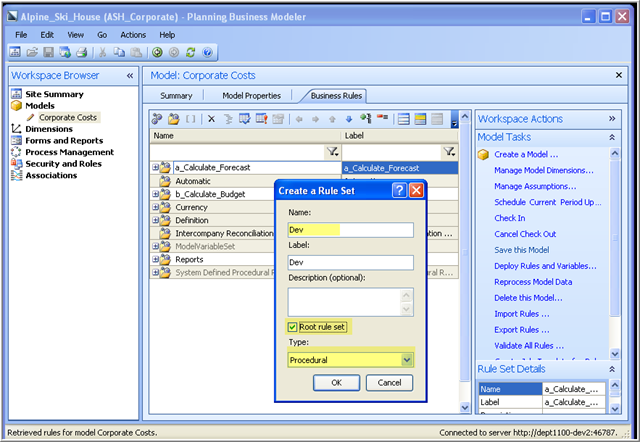
Task: Click the green node hierarchy icon
Action: [x=366, y=119]
